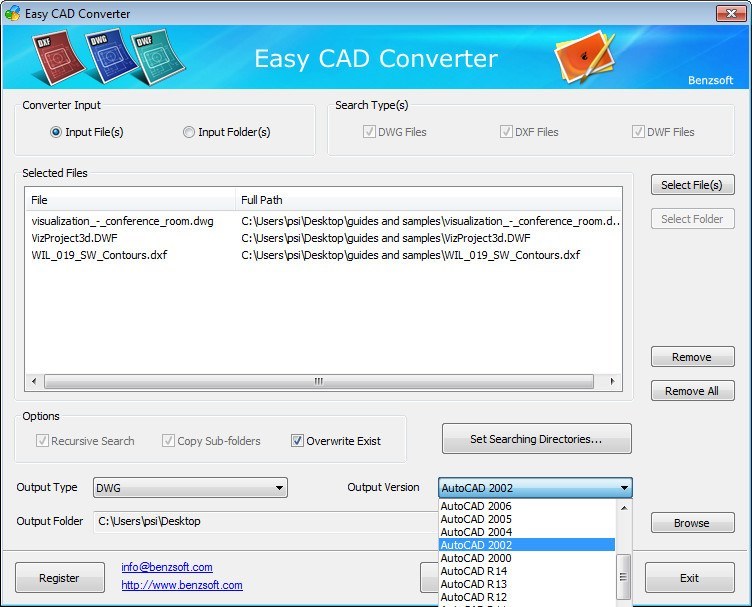Choose AutoCAD 2006 from the version list

476,506
